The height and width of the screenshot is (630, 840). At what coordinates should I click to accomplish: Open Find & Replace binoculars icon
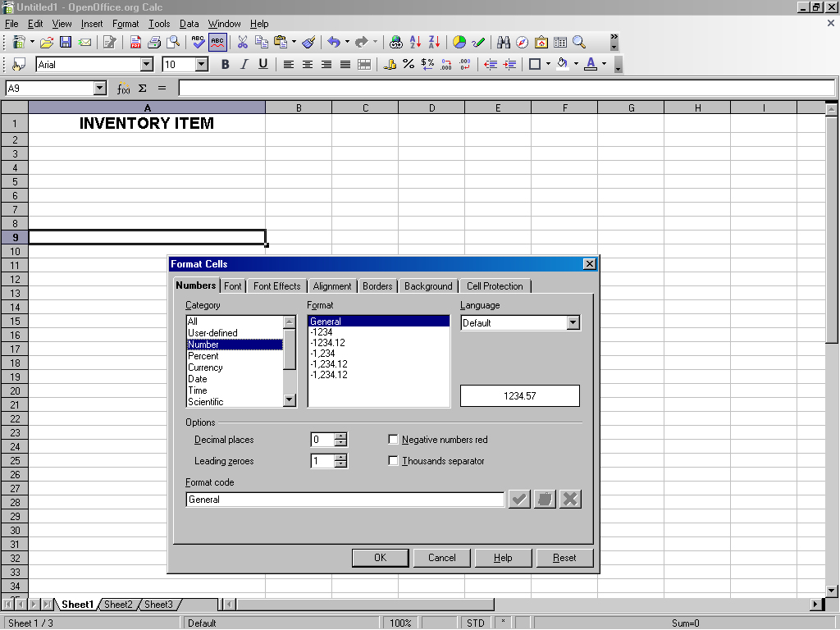[x=504, y=42]
